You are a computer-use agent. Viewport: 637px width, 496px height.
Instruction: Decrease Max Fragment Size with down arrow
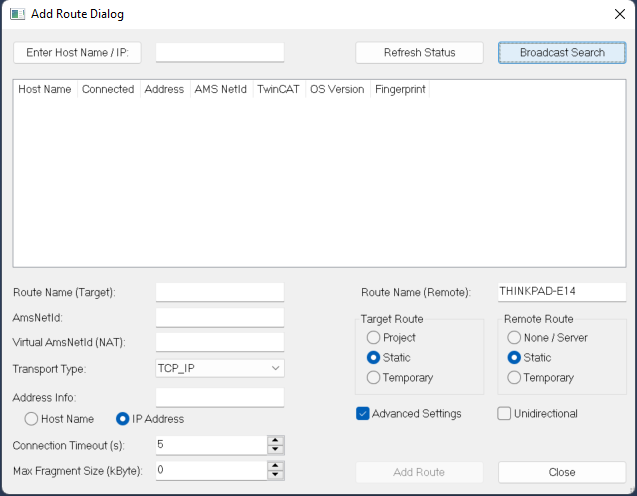click(x=275, y=474)
